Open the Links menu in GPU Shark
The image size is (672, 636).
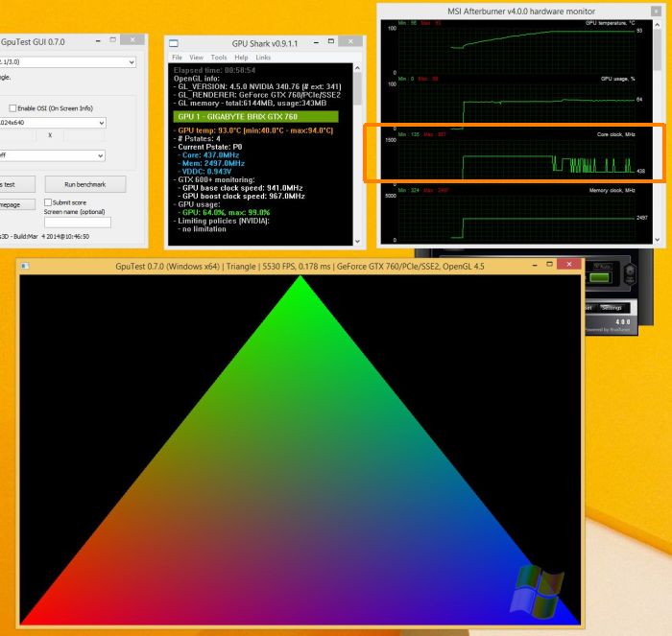tap(263, 58)
